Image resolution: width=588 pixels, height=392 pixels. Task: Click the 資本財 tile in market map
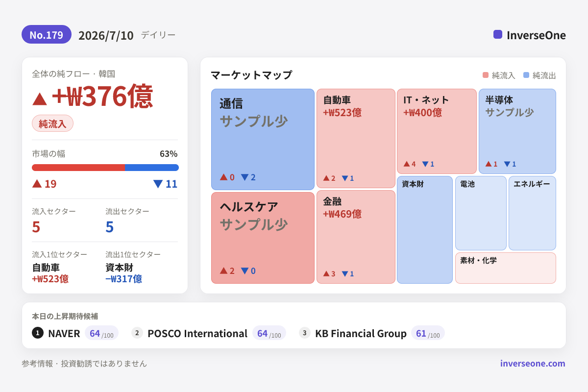point(425,230)
